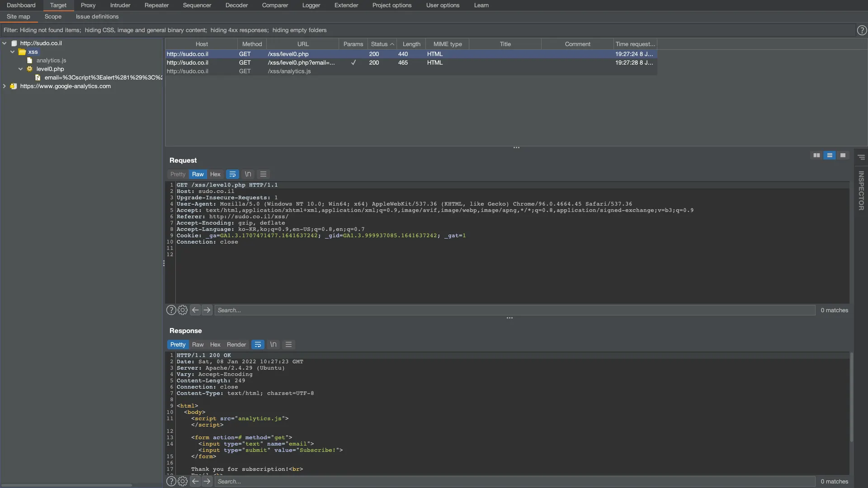Viewport: 868px width, 488px height.
Task: Open the Response panel hamburger menu
Action: (x=288, y=345)
